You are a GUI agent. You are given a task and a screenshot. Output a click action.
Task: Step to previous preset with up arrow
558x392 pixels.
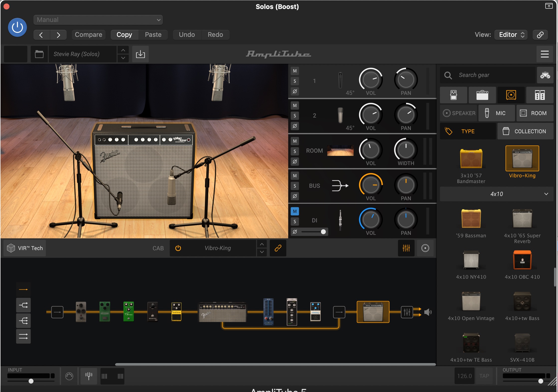123,50
